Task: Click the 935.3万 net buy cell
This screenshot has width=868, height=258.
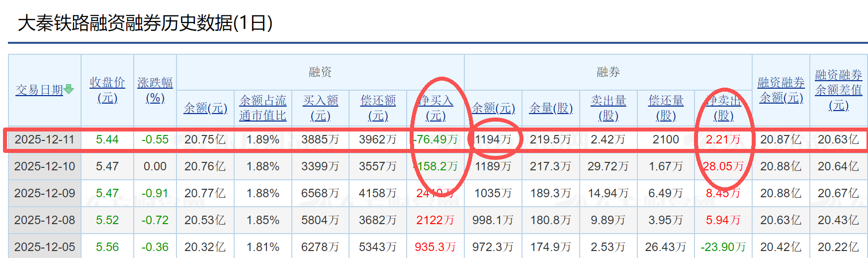Action: [x=435, y=247]
